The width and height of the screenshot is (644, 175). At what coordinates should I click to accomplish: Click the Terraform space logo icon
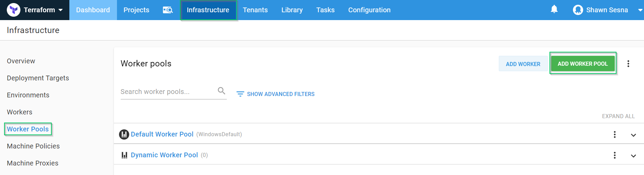coord(14,10)
